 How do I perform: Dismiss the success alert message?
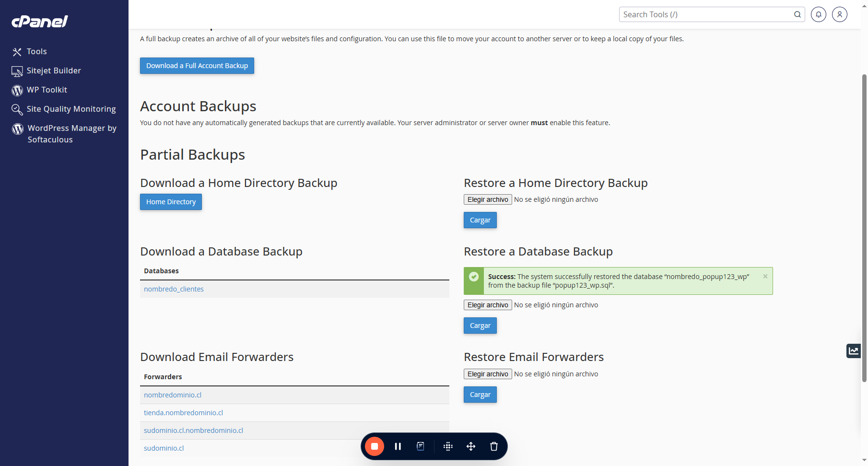tap(765, 276)
